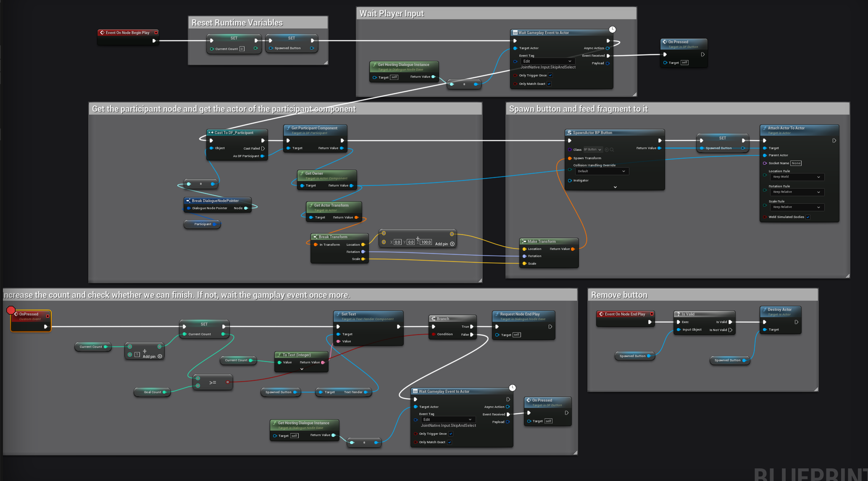Open the Location Rule Keep World dropdown
868x481 pixels.
pos(796,177)
